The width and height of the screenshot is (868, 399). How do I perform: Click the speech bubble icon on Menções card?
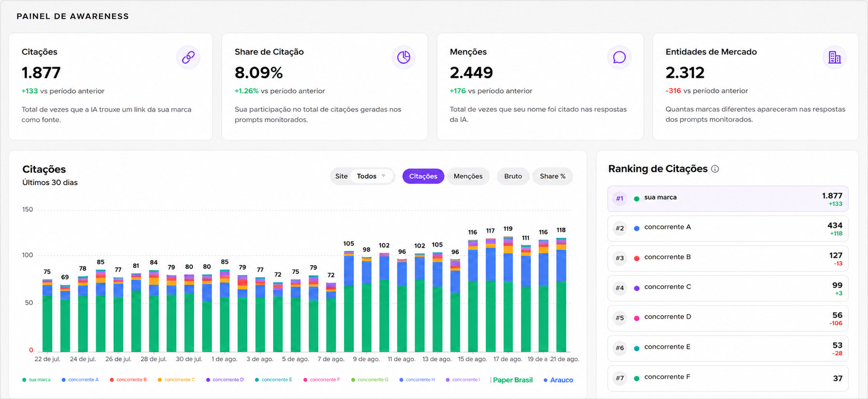pyautogui.click(x=619, y=57)
